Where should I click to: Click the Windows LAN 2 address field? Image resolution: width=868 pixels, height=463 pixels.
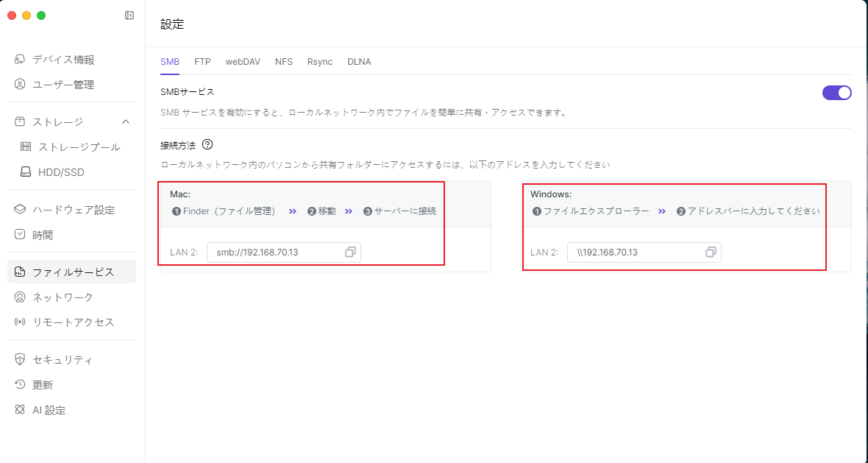[x=633, y=252]
